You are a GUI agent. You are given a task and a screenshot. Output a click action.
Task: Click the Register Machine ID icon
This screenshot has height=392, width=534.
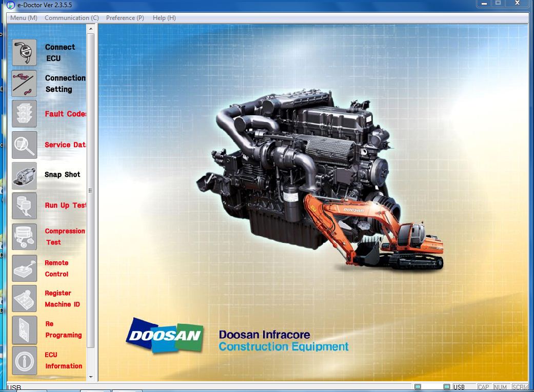coord(24,298)
